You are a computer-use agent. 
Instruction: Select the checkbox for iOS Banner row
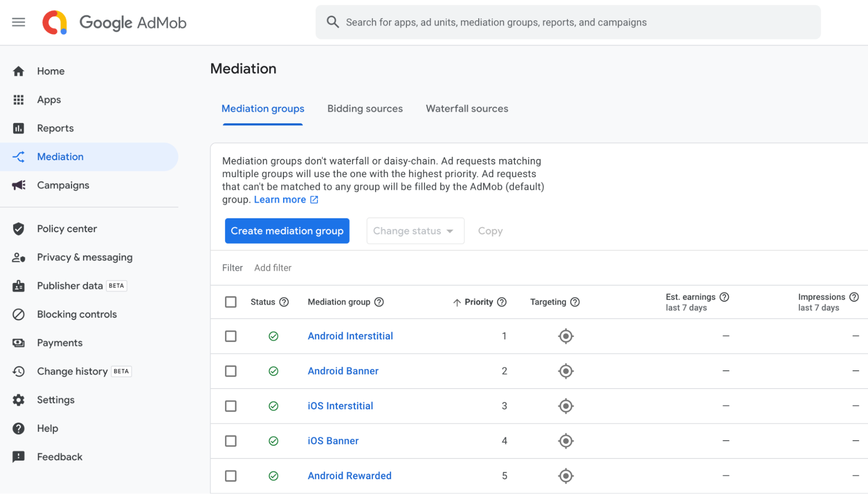tap(231, 441)
